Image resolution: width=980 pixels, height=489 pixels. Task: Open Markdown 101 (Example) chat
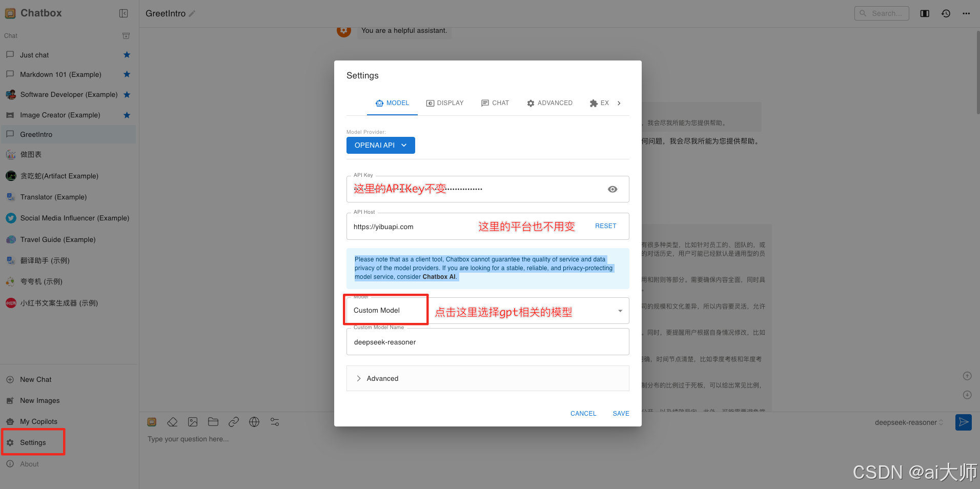[68, 74]
